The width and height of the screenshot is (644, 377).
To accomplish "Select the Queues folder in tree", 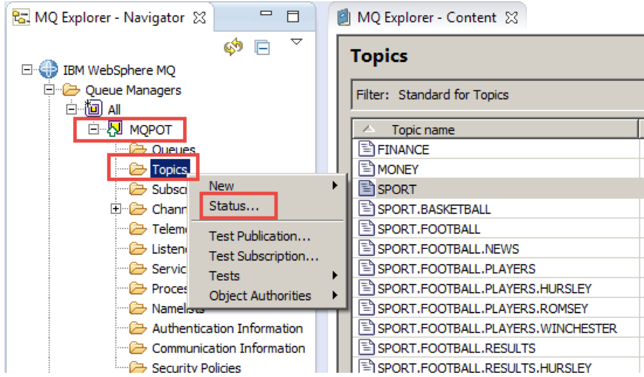I will point(173,149).
